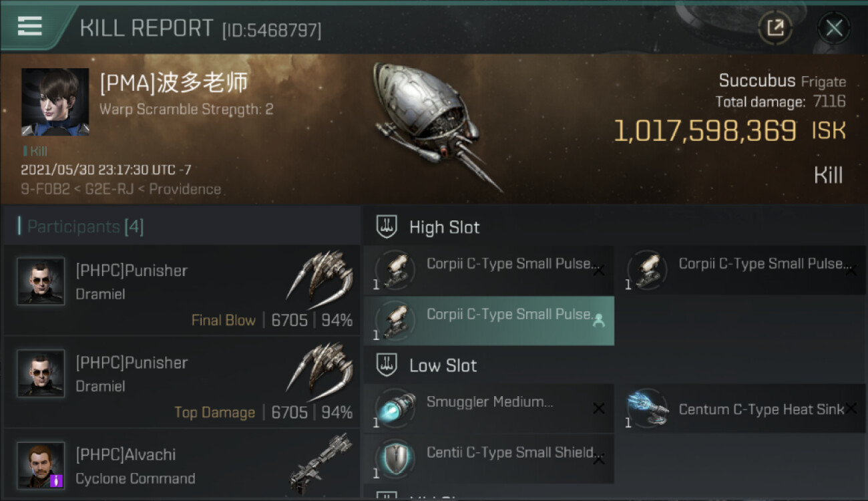Viewport: 868px width, 501px height.
Task: Click the person icon on highlighted laser
Action: [598, 320]
